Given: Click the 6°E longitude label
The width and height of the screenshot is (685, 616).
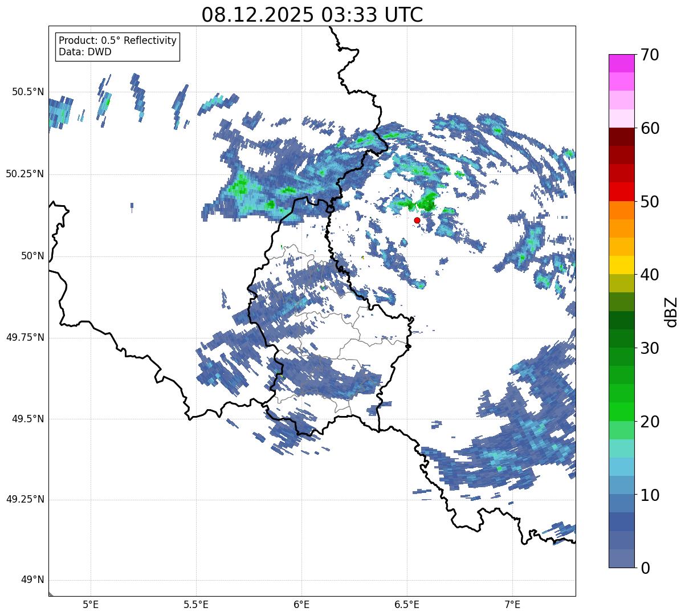Looking at the screenshot, I should [x=301, y=604].
